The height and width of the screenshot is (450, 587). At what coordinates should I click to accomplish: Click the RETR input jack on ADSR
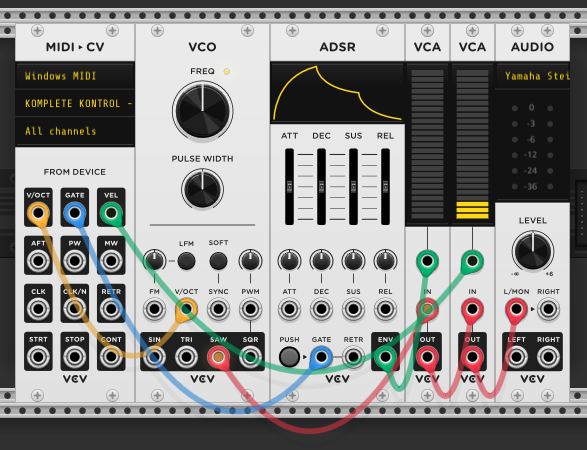tap(353, 357)
